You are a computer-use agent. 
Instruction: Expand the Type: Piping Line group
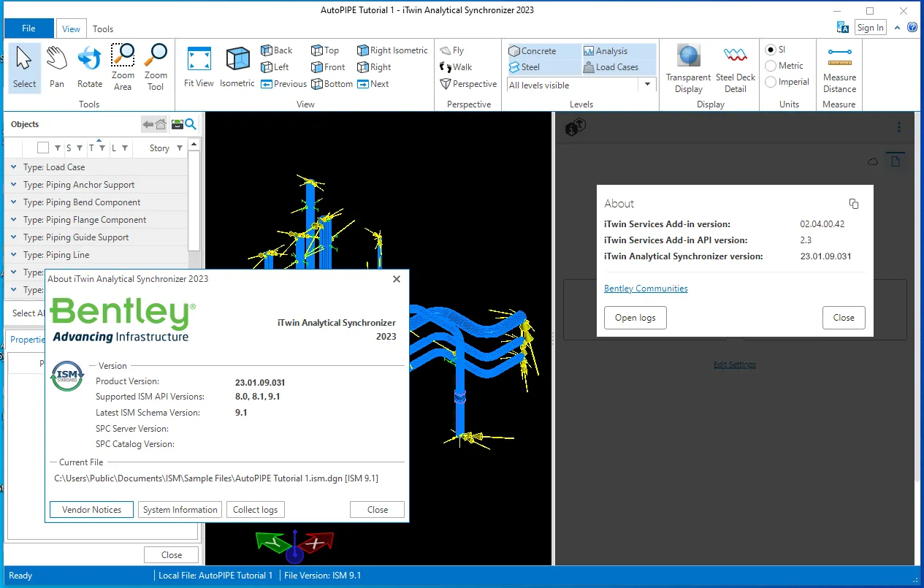tap(14, 254)
